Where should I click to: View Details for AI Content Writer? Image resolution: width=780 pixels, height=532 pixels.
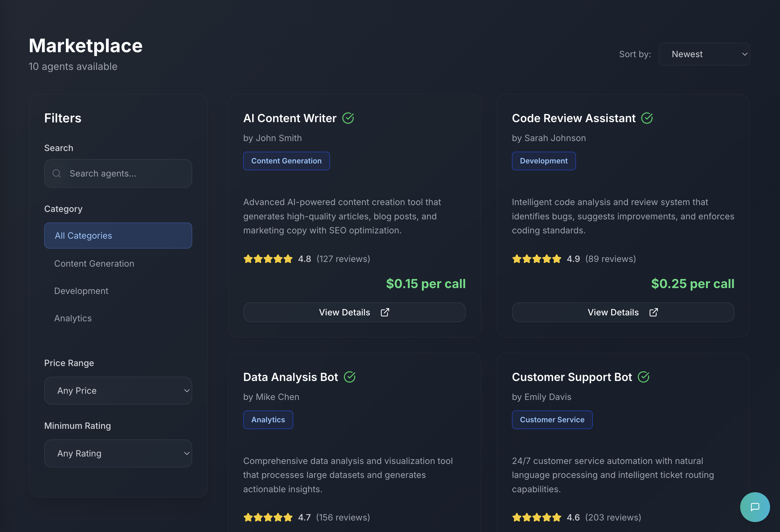354,312
